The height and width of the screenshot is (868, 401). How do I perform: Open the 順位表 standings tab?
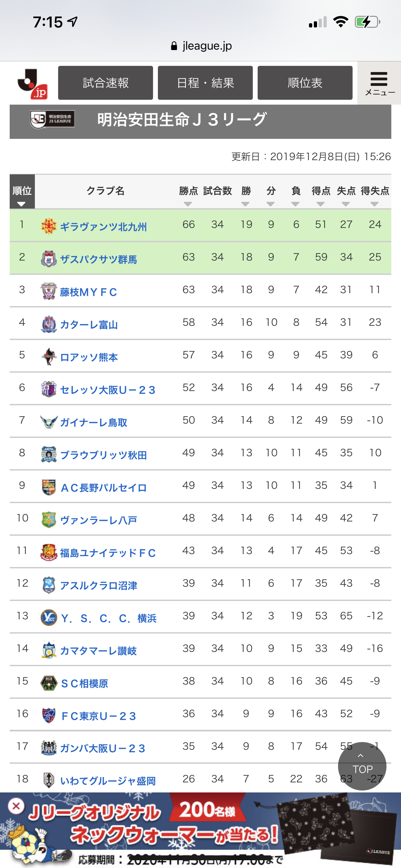pos(305,83)
